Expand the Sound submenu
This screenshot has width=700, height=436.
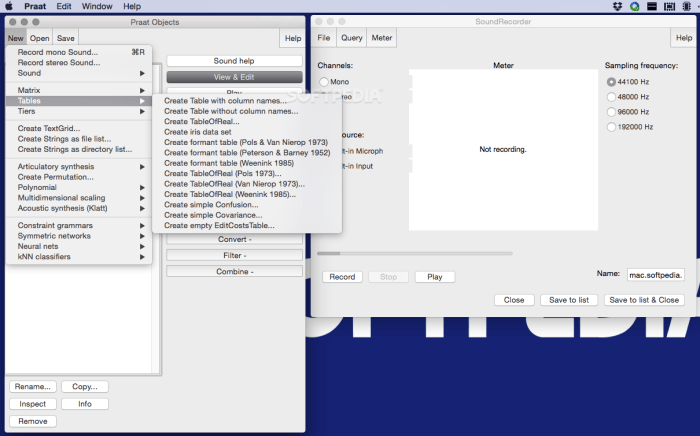pyautogui.click(x=79, y=73)
